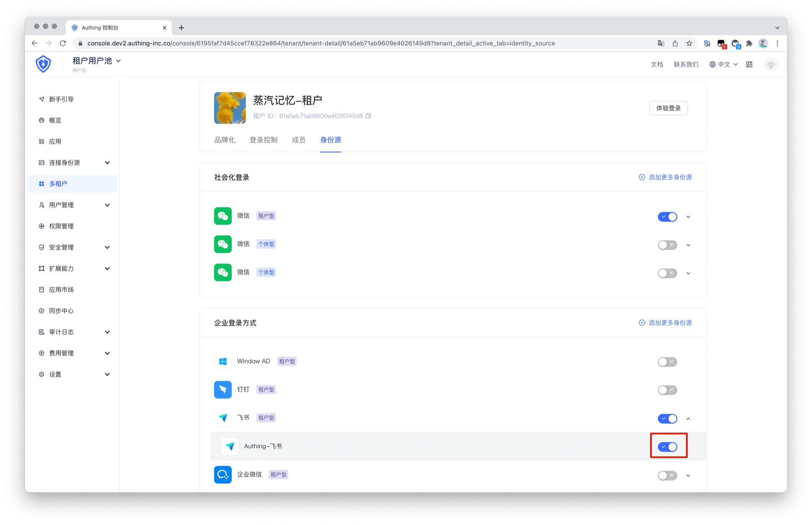This screenshot has height=525, width=812.
Task: Turn on the Window AD toggle
Action: (667, 362)
